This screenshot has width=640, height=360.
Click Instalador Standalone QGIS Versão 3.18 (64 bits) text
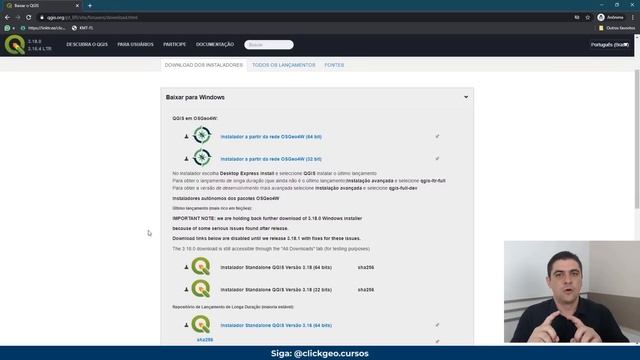(x=276, y=267)
